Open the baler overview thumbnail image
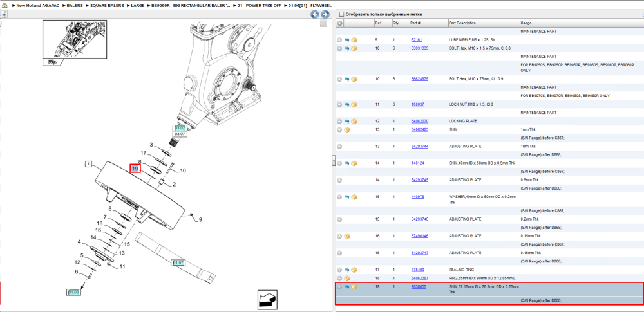The image size is (644, 312). coord(75,39)
